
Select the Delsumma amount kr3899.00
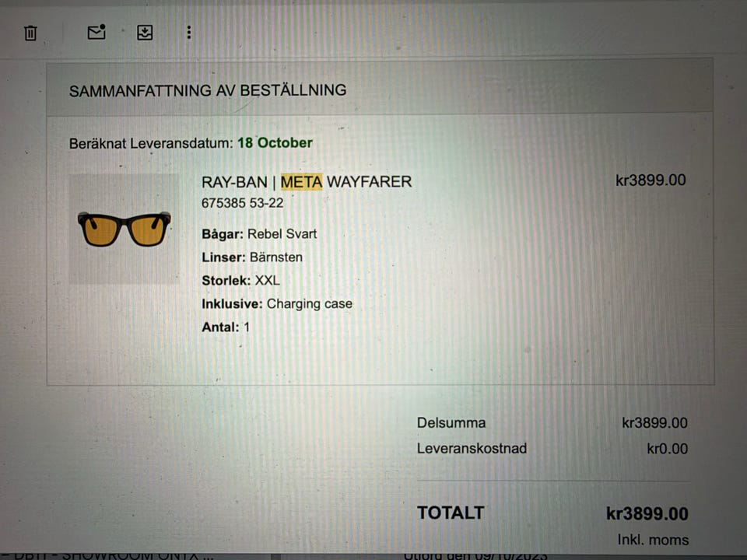tap(654, 423)
